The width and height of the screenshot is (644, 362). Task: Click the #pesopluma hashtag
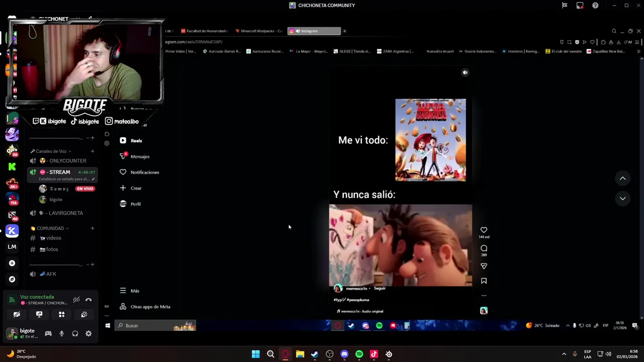coord(358,300)
